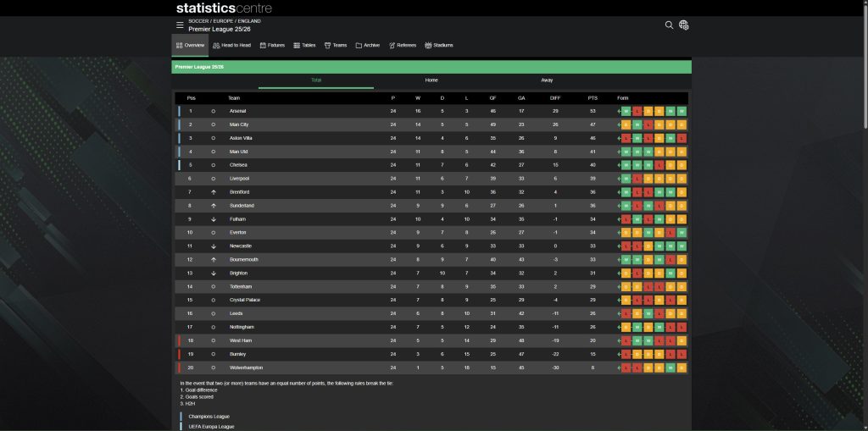This screenshot has height=431, width=868.
Task: Click the Form column header
Action: point(623,98)
